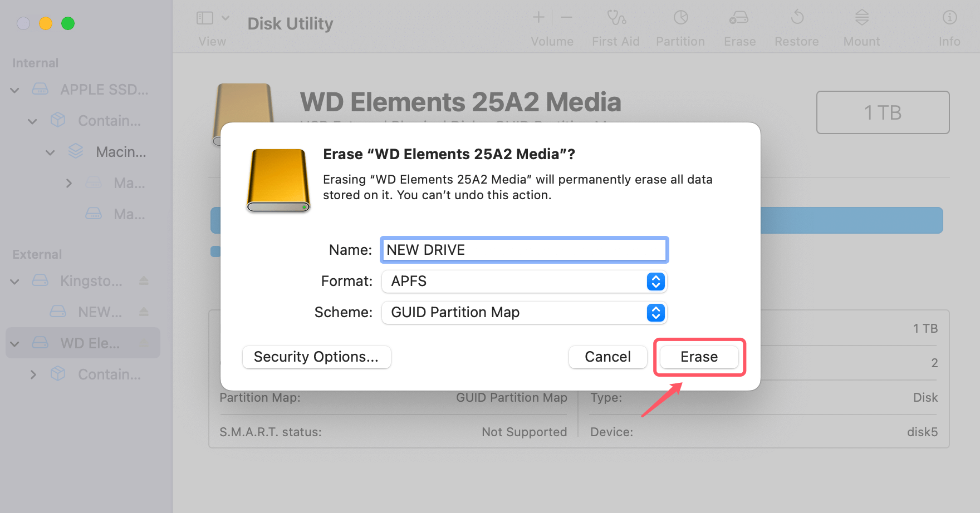Cancel the erase dialog

(x=607, y=357)
